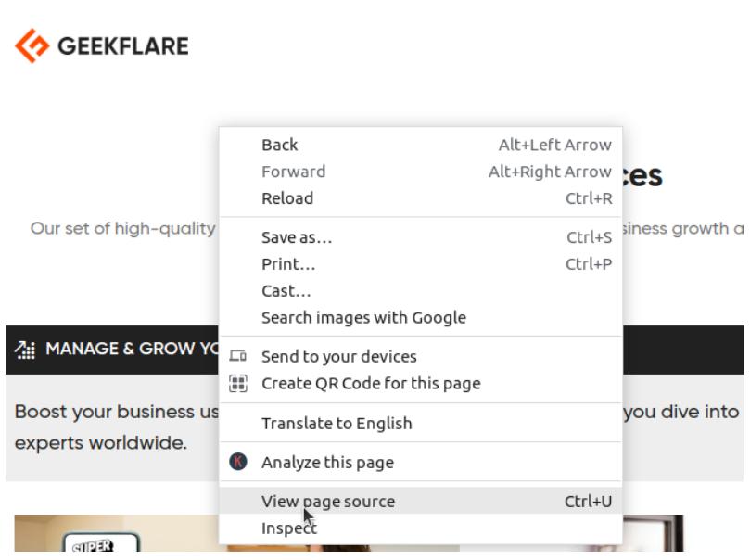Click the Send to your devices icon
Image resolution: width=750 pixels, height=560 pixels.
pos(238,357)
